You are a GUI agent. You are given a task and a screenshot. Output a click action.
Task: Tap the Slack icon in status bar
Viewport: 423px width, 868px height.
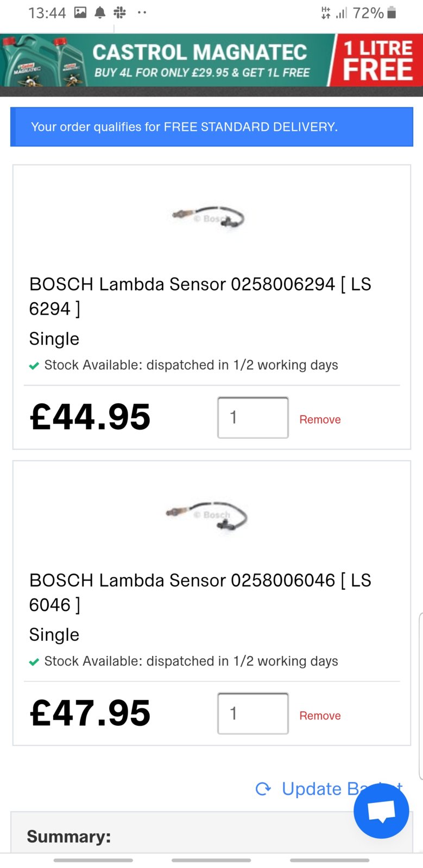[x=120, y=12]
